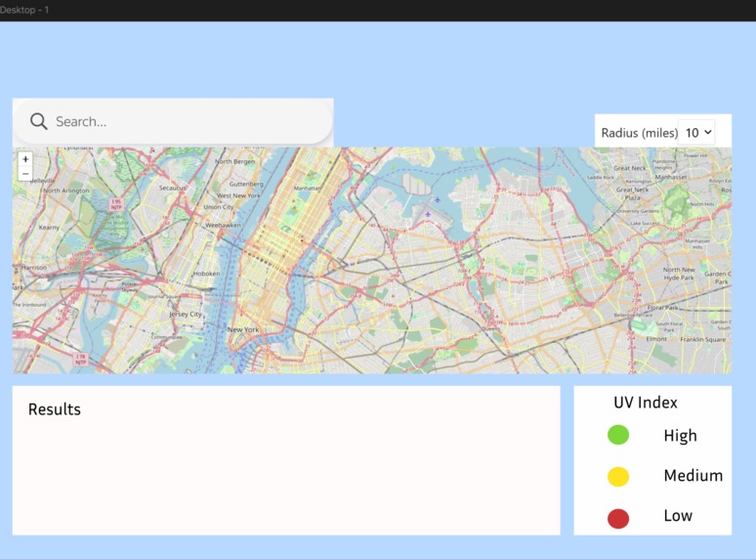Screen dimensions: 756x560
Task: Zoom out the map with minus button
Action: click(x=25, y=173)
